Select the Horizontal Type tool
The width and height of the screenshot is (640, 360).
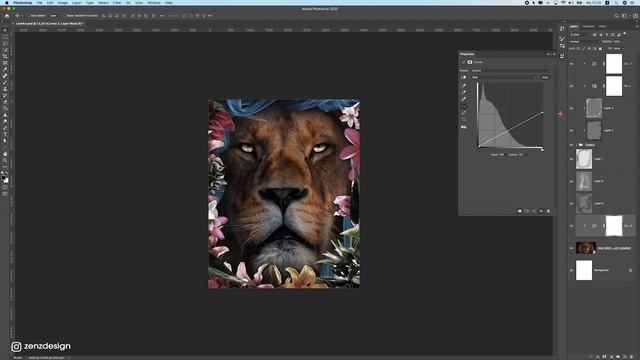pyautogui.click(x=5, y=134)
